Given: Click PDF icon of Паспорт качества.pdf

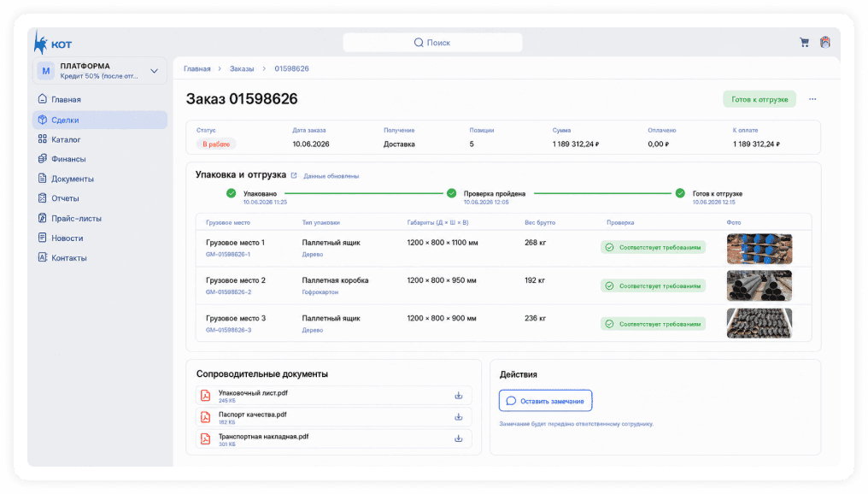Looking at the screenshot, I should [x=205, y=417].
